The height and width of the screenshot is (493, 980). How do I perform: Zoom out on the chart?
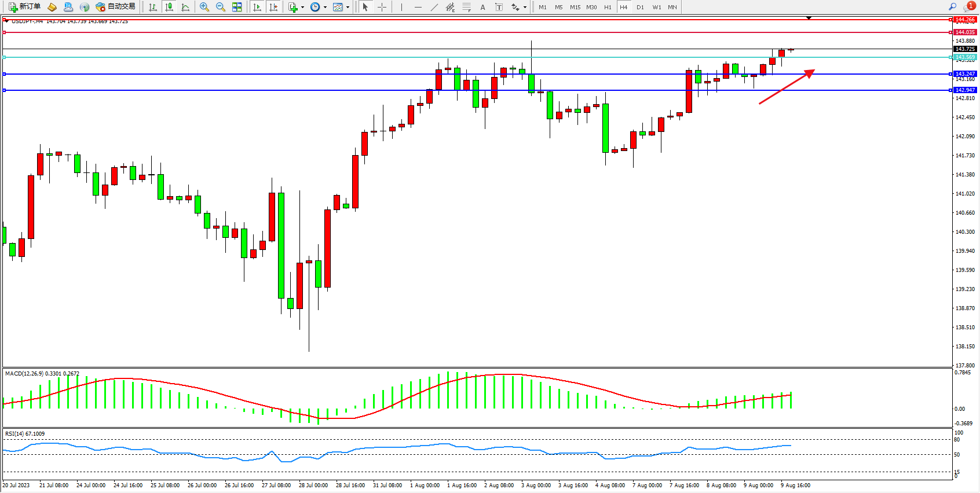220,7
